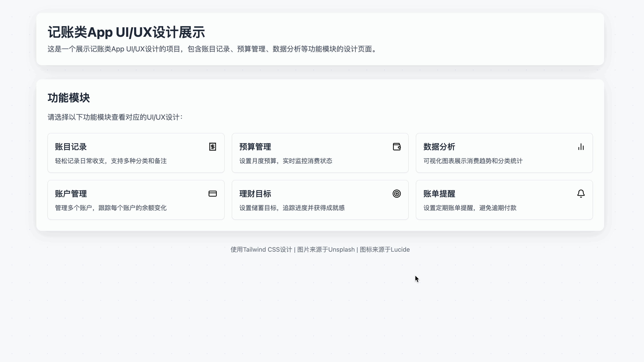This screenshot has width=644, height=362.
Task: Click the wallet icon on 预算管理 card
Action: click(x=397, y=147)
